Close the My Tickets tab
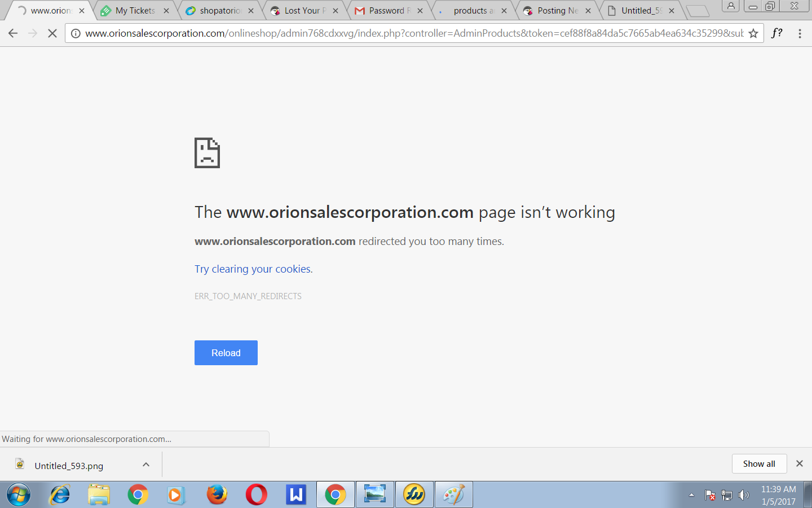The height and width of the screenshot is (508, 812). tap(166, 11)
